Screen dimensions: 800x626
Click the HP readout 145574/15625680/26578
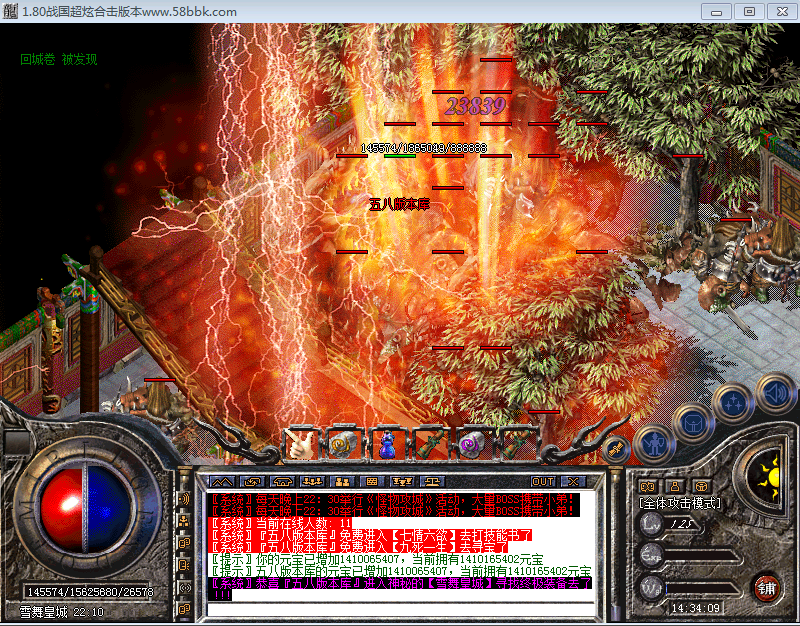pos(90,592)
